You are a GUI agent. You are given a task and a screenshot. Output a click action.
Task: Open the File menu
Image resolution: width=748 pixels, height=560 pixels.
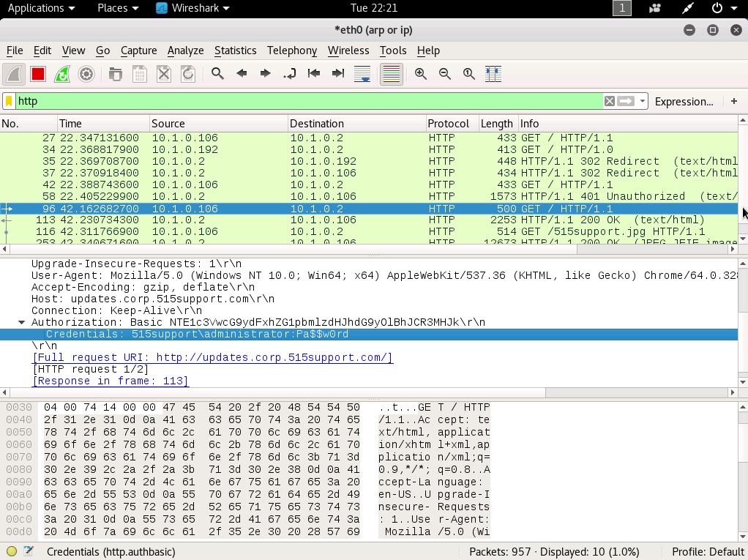pos(15,51)
